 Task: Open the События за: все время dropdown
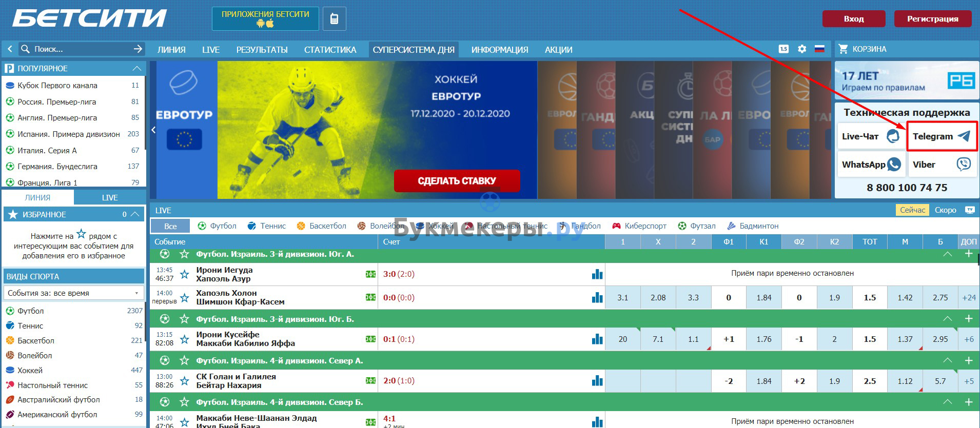pos(73,293)
